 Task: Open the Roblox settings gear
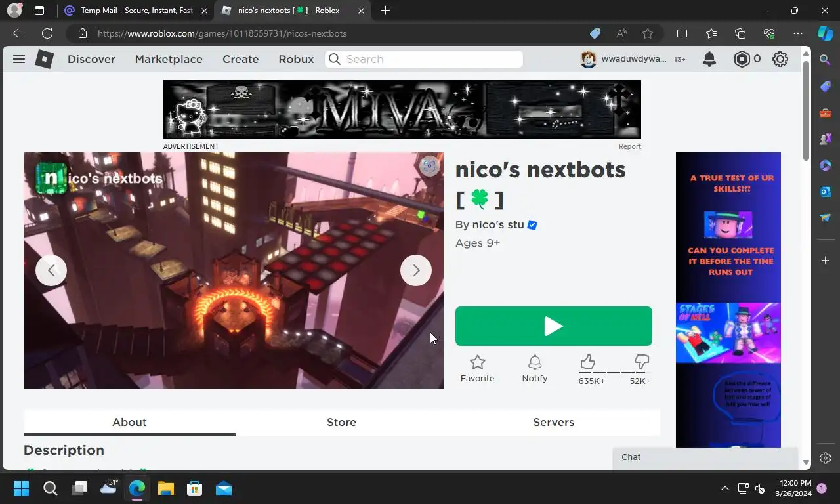[780, 59]
